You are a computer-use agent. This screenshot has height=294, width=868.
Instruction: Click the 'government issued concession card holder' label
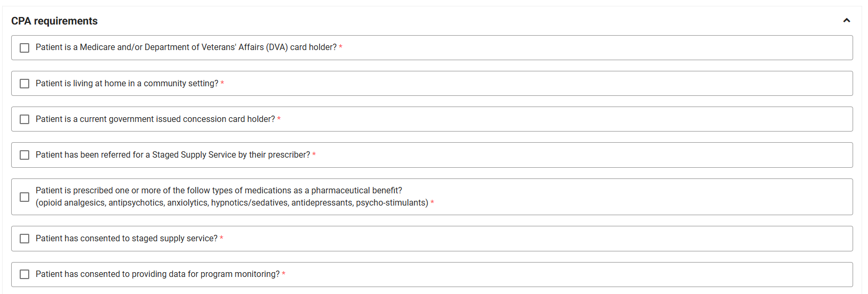pyautogui.click(x=155, y=119)
